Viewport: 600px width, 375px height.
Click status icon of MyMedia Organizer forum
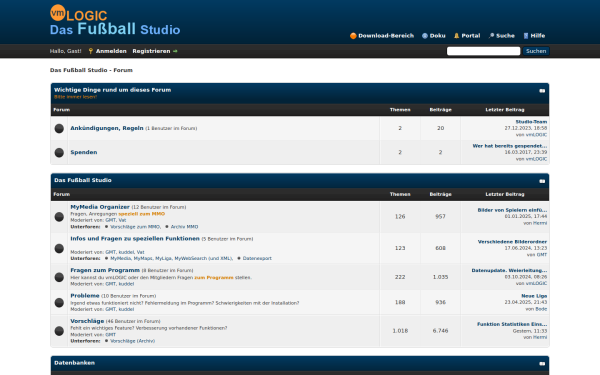click(59, 217)
